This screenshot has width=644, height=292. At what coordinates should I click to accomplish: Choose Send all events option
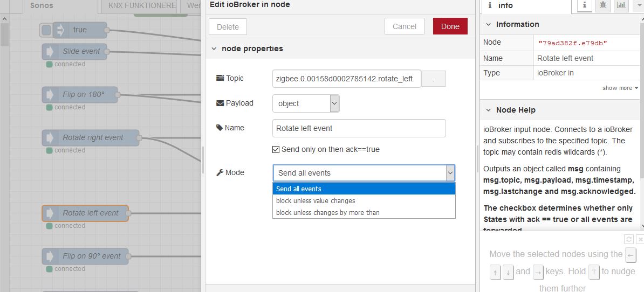coord(364,189)
